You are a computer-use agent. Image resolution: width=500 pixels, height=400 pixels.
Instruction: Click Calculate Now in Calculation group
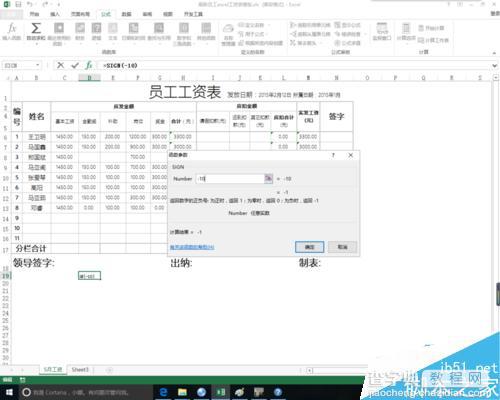[x=431, y=28]
